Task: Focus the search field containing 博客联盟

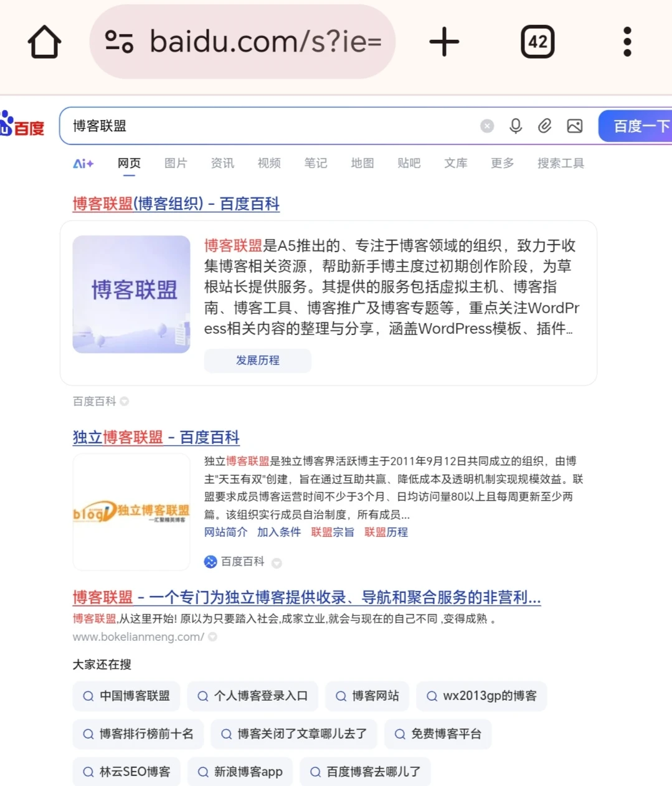Action: pyautogui.click(x=268, y=126)
